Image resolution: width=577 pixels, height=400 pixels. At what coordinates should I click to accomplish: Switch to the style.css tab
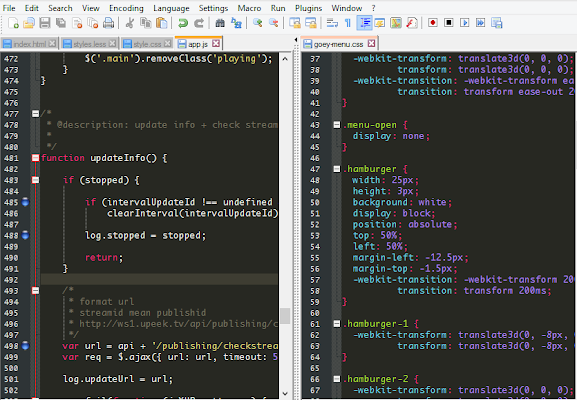(x=147, y=44)
